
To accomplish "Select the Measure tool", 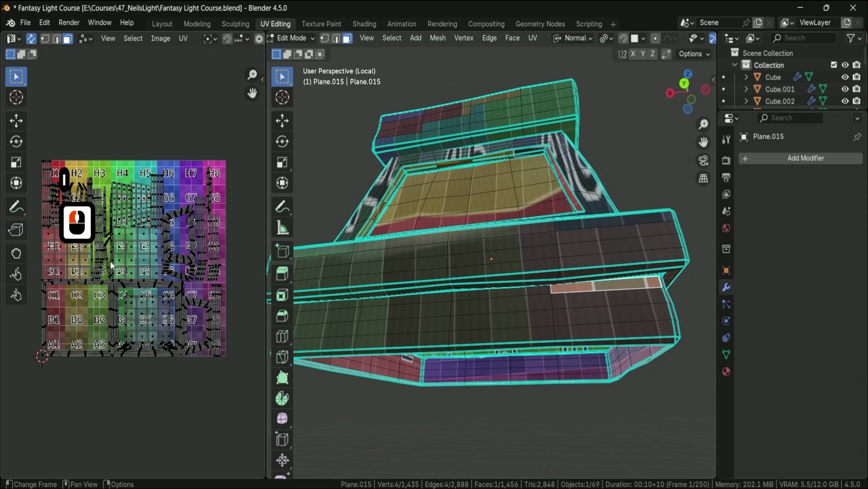I will pyautogui.click(x=282, y=228).
